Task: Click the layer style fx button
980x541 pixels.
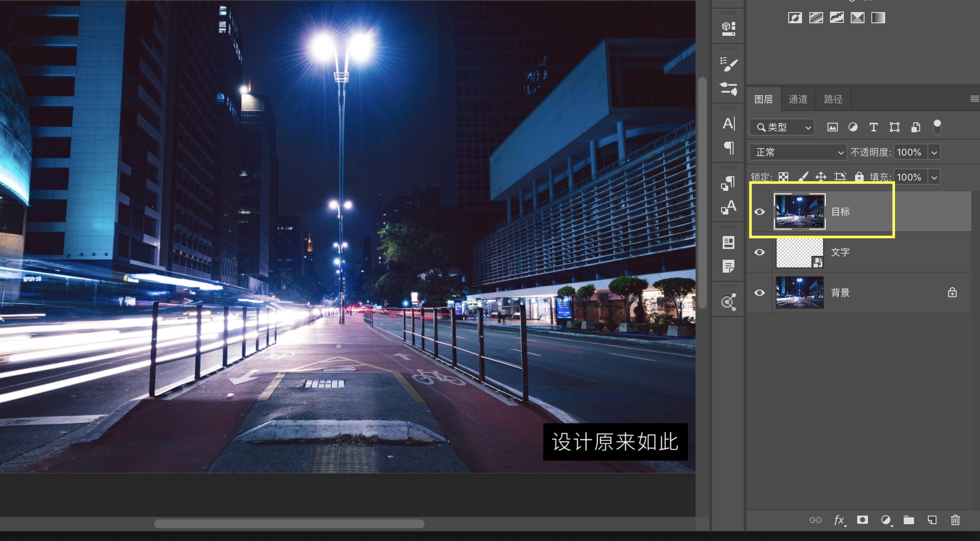Action: 839,520
